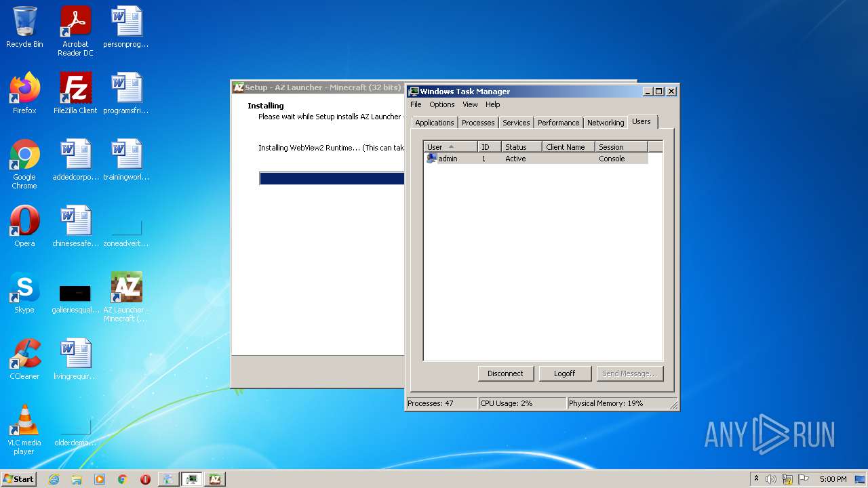Click the Setup AZ Launcher title bar

coord(319,87)
